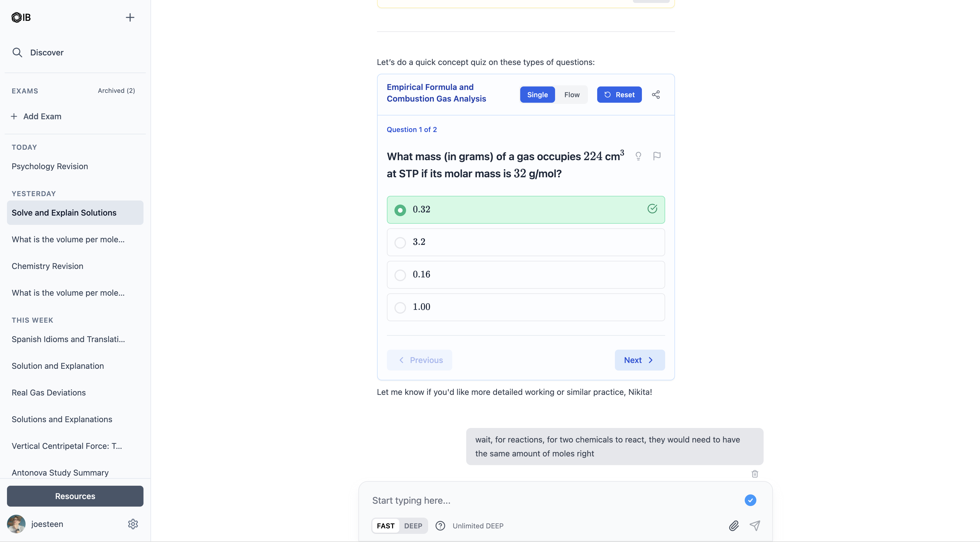Open the Resources section

[75, 496]
